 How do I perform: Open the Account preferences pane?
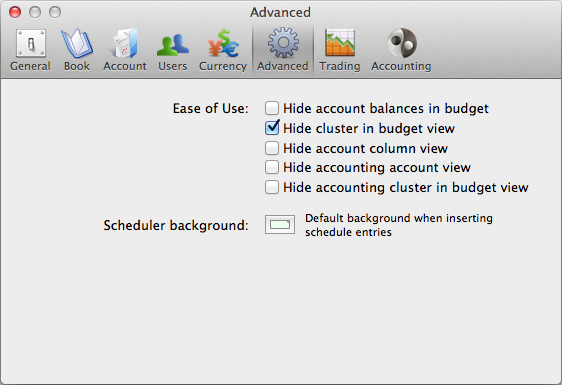point(125,50)
